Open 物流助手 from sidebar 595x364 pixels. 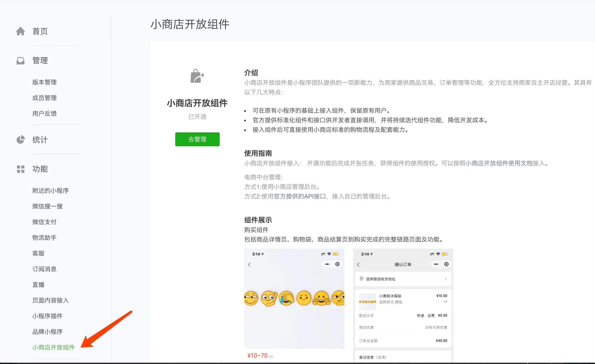(x=44, y=238)
